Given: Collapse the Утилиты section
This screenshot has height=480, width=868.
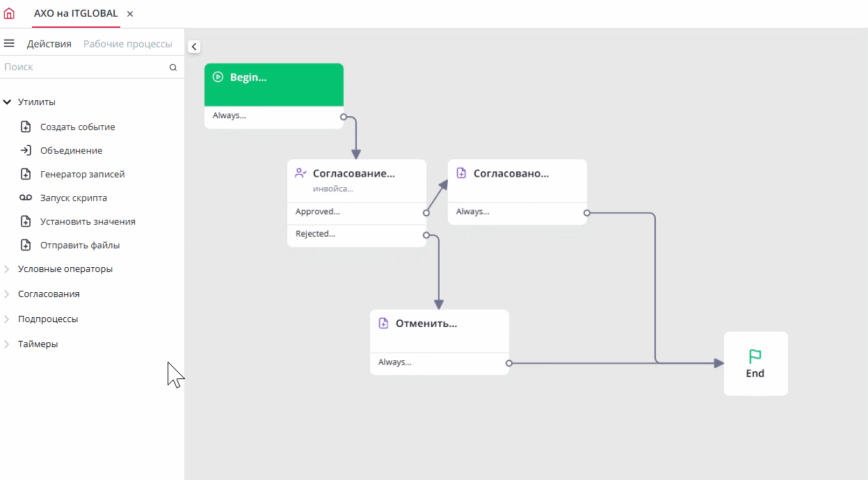Looking at the screenshot, I should coord(7,102).
